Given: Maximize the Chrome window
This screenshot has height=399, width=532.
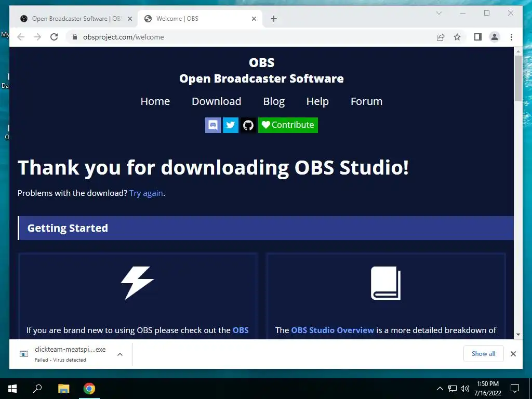Looking at the screenshot, I should tap(487, 13).
